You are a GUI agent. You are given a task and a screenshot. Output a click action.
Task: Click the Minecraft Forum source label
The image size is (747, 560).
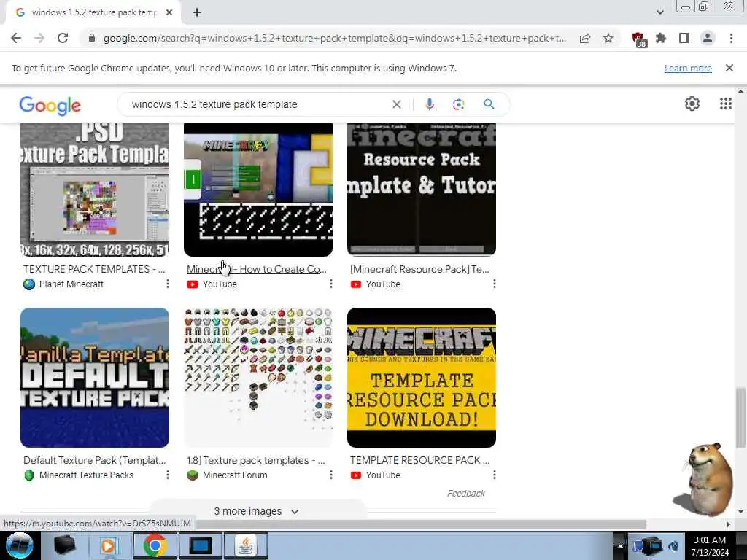click(235, 475)
